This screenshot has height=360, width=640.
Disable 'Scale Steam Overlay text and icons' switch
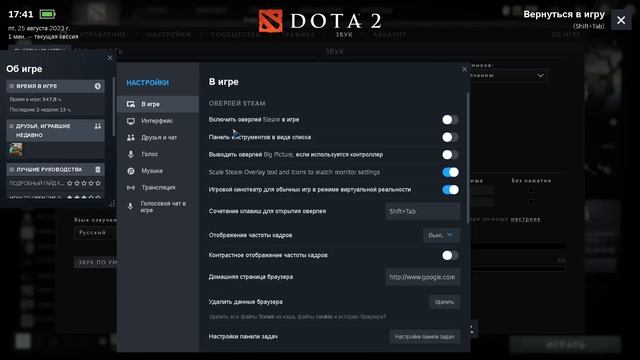450,172
